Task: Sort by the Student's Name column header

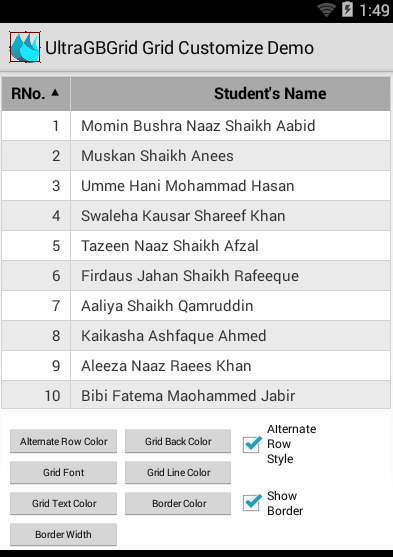Action: (x=231, y=94)
